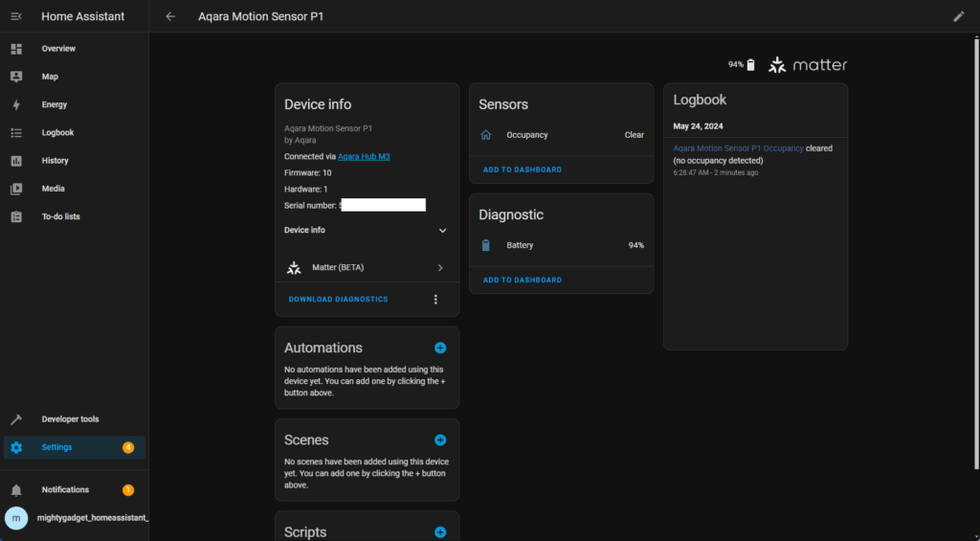Expand the Device info section chevron
Viewport: 980px width, 541px height.
(x=442, y=231)
